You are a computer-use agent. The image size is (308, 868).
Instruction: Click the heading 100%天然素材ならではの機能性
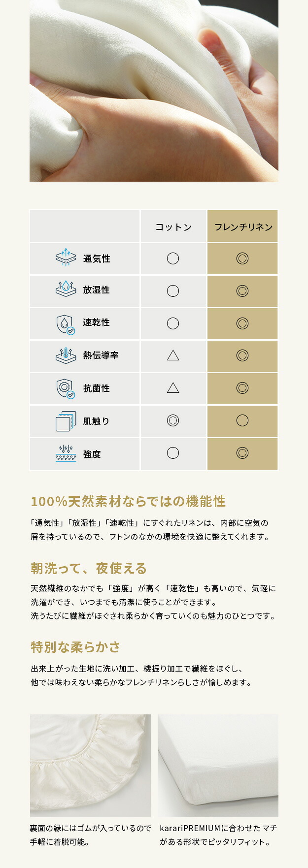pyautogui.click(x=128, y=502)
